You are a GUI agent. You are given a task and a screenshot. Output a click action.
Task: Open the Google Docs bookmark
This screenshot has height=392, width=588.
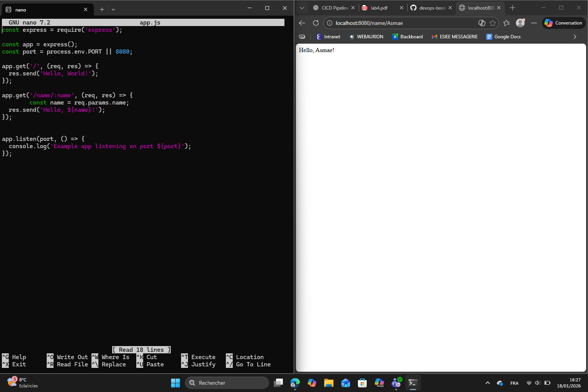503,37
